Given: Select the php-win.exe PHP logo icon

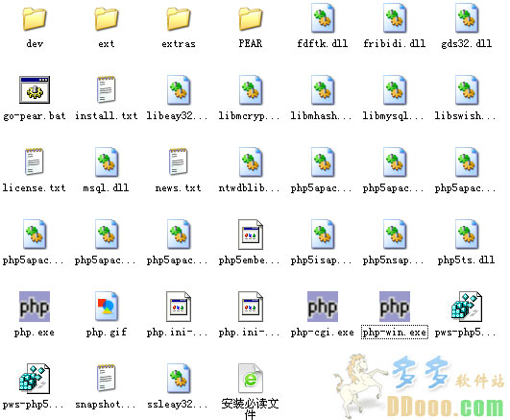Looking at the screenshot, I should [x=395, y=307].
